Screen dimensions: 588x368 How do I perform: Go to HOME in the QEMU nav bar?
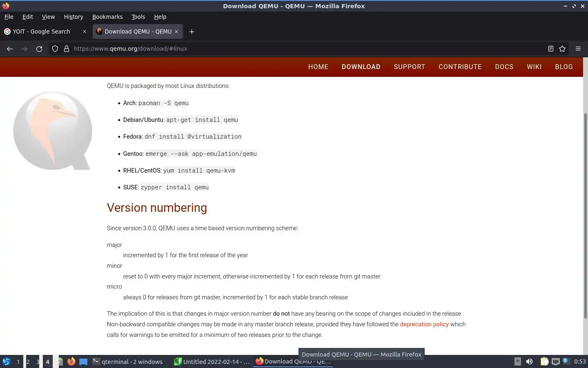318,67
